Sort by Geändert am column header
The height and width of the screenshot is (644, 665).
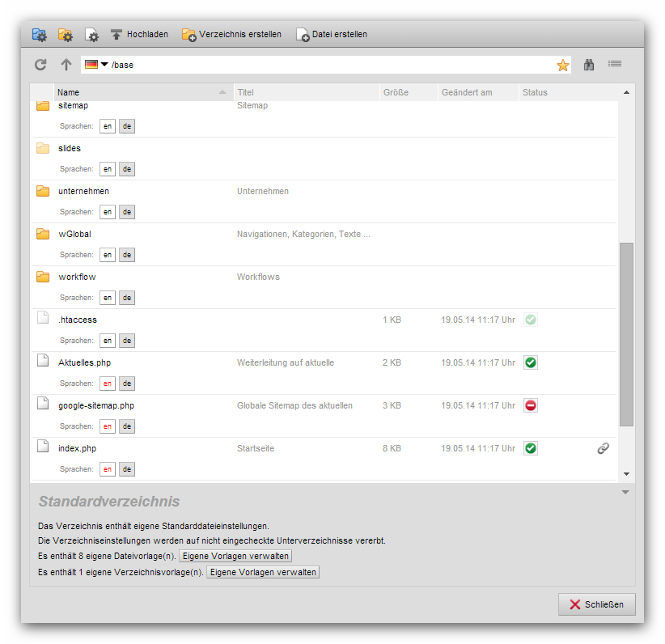[478, 92]
